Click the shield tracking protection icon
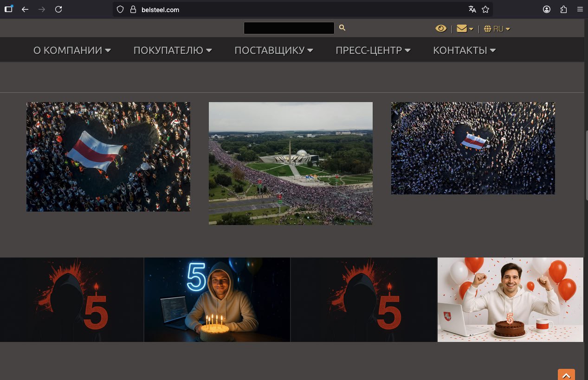The width and height of the screenshot is (588, 380). click(120, 9)
